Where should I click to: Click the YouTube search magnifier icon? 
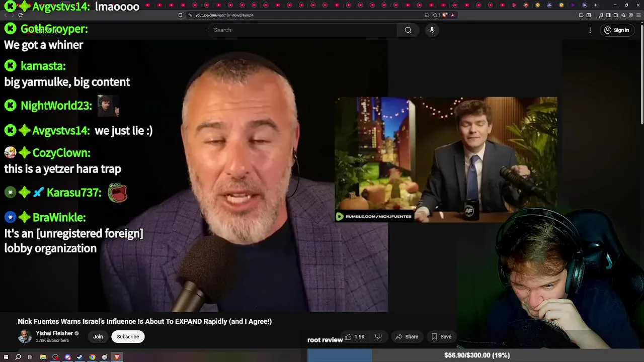point(408,30)
